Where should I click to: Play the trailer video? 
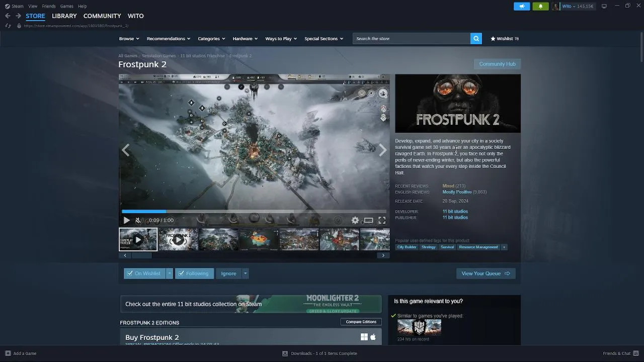click(x=126, y=220)
